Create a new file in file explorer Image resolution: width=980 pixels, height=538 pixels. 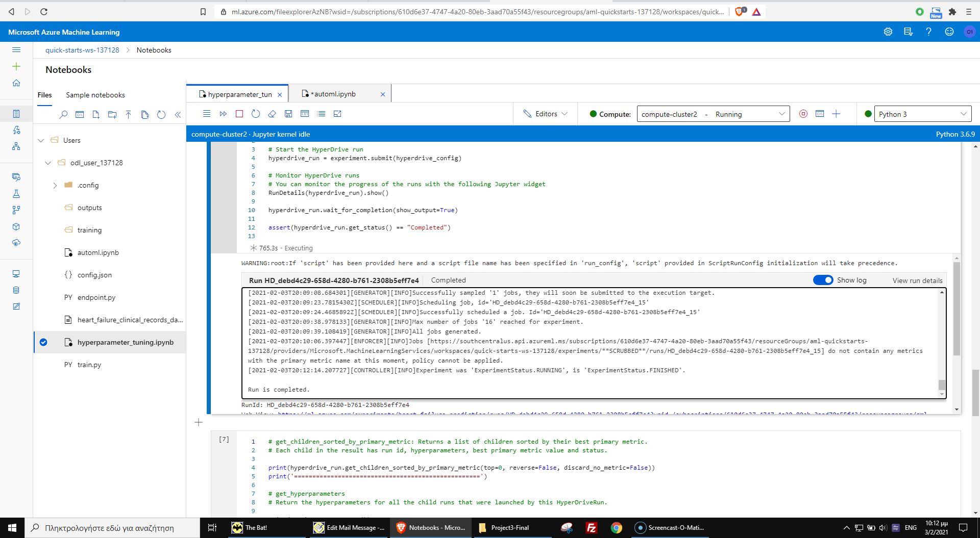96,115
